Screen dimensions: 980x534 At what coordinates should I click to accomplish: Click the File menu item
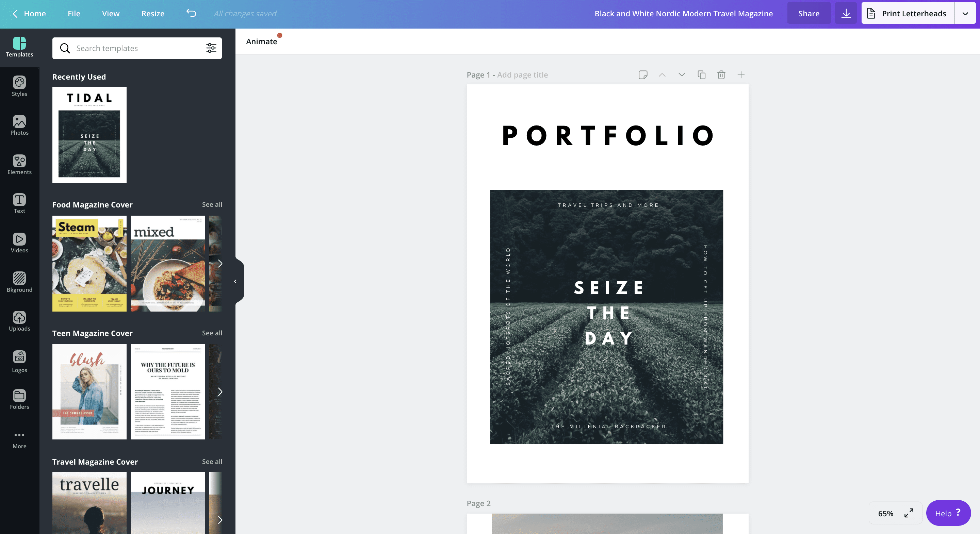[73, 13]
